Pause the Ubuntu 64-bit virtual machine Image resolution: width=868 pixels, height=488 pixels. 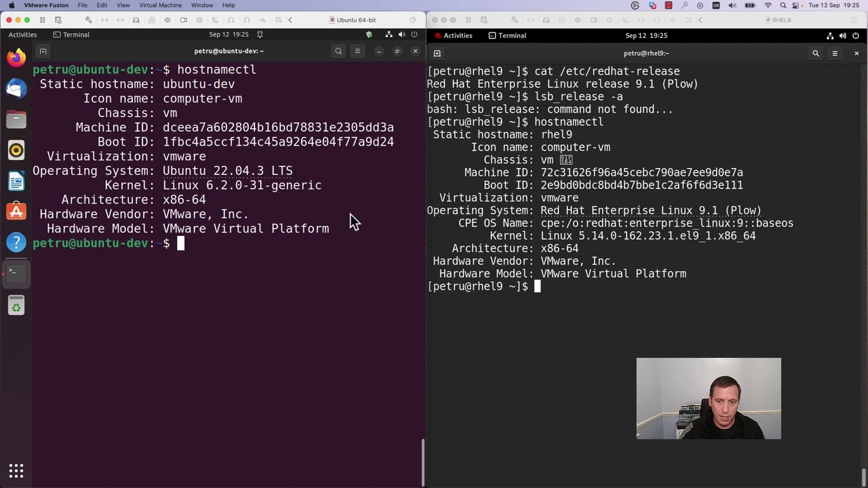tap(42, 20)
